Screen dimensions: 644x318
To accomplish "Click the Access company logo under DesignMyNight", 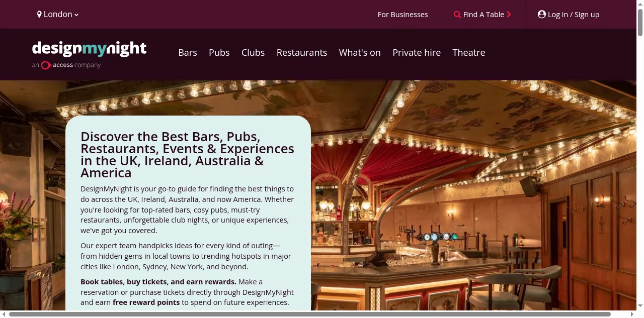I will 66,65.
